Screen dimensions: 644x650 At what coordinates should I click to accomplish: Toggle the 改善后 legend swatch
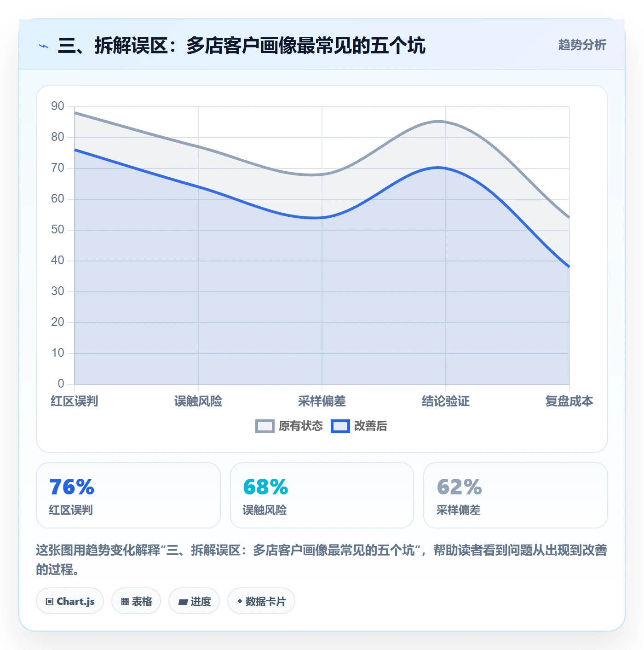pyautogui.click(x=340, y=426)
